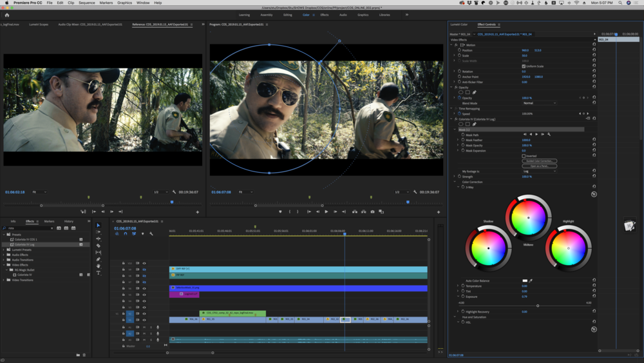Open the Sequence menu

[87, 3]
